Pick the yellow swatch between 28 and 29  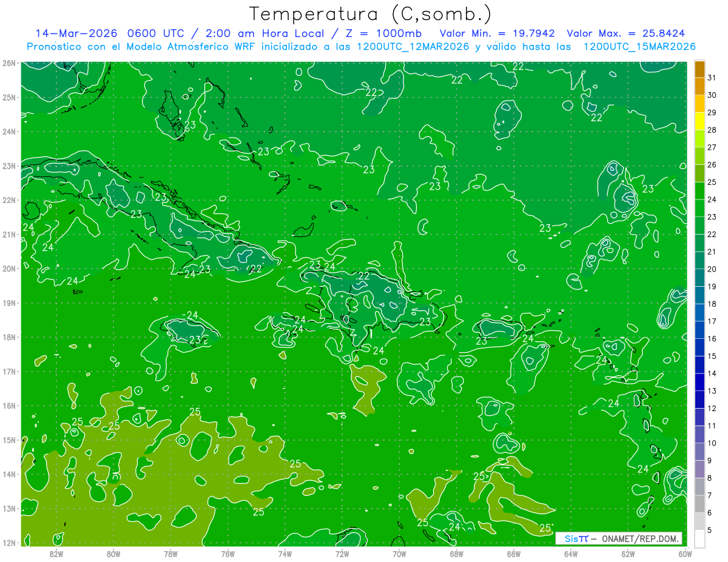pos(699,121)
